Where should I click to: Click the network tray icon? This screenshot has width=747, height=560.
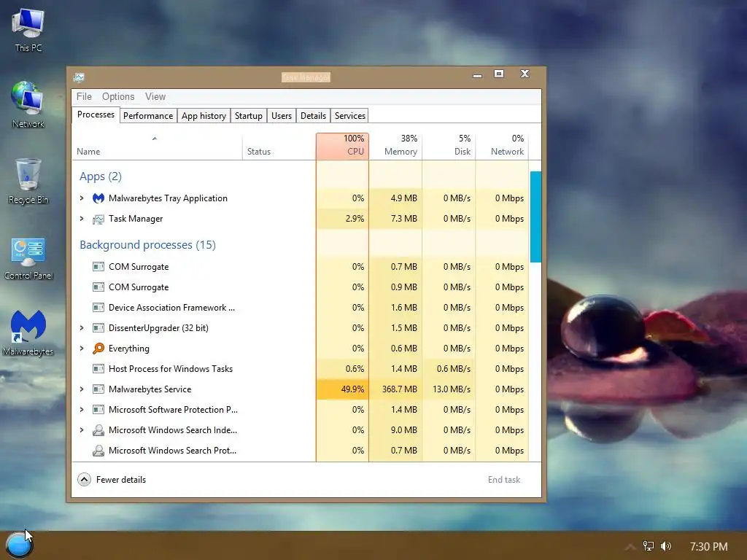click(649, 546)
